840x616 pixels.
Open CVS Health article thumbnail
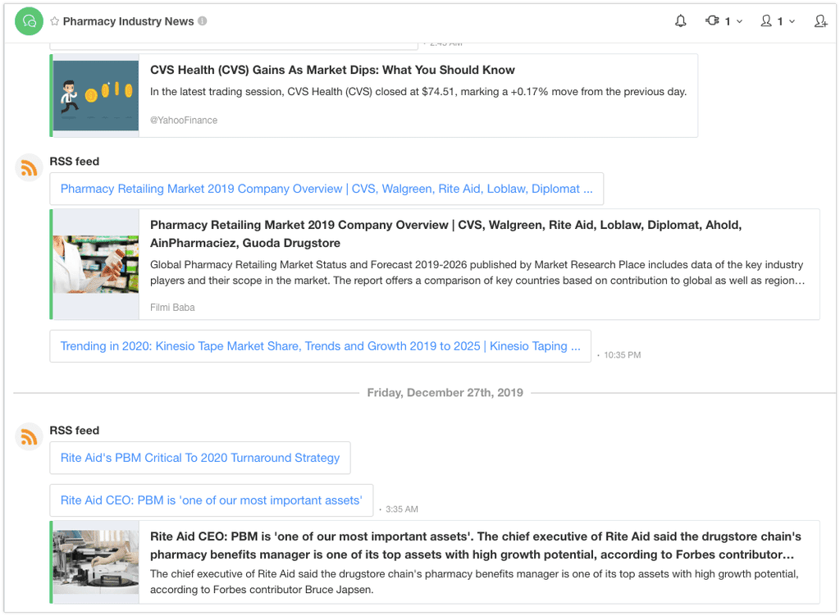point(96,95)
